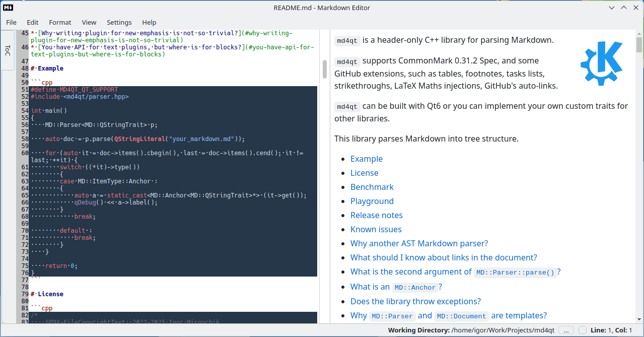
Task: Jump to "Does the library throw exceptions?" link
Action: [415, 301]
